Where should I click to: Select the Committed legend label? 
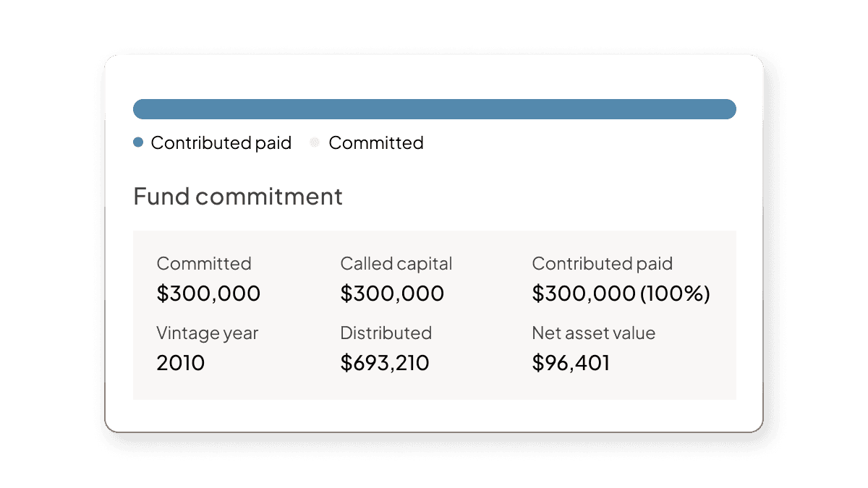[x=376, y=143]
